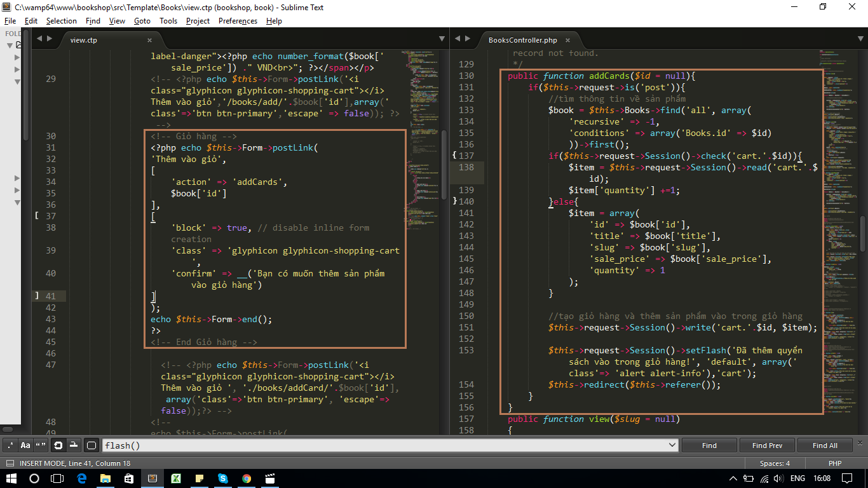Screen dimensions: 868x488
Task: Click side bar toggle icon in status bar
Action: 10,463
